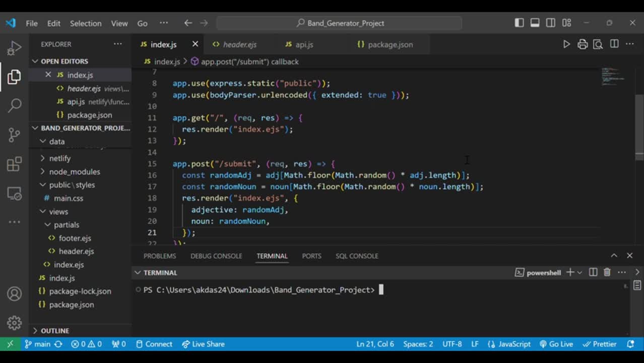Go forward with the right arrow

[x=204, y=23]
